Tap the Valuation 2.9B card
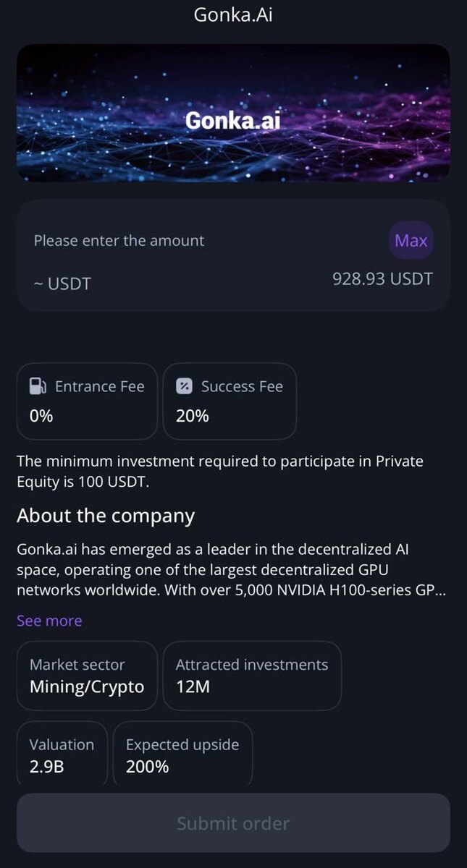The height and width of the screenshot is (868, 467). pyautogui.click(x=62, y=754)
